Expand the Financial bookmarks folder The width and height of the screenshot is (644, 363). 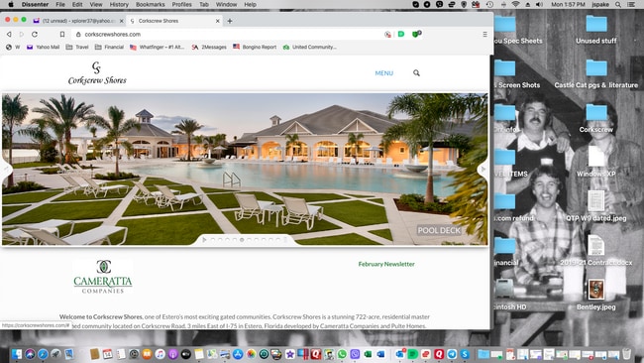pos(109,47)
